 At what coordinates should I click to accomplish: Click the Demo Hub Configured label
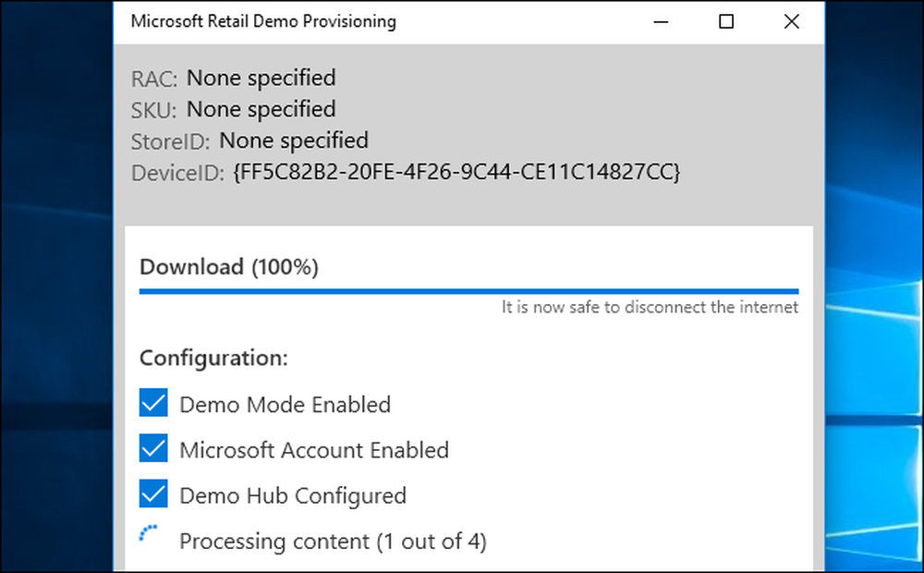293,495
